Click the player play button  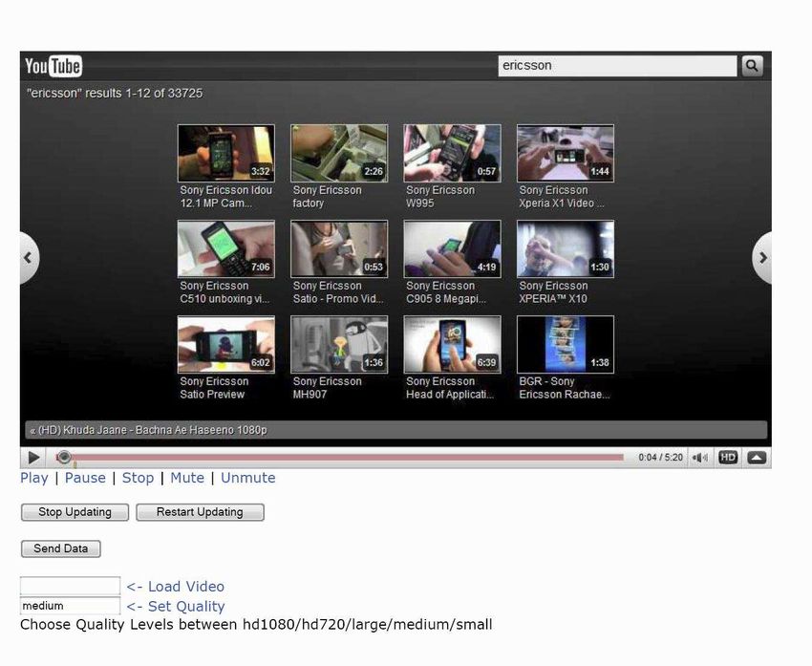point(33,458)
